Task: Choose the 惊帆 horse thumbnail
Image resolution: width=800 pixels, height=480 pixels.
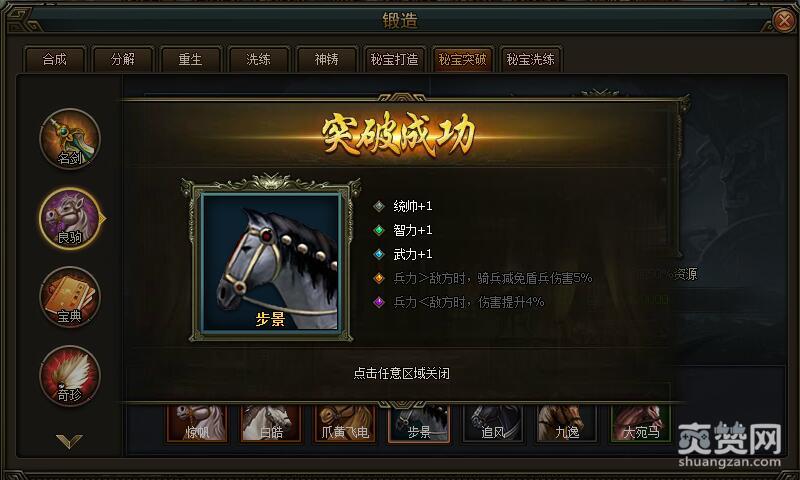Action: tap(197, 423)
